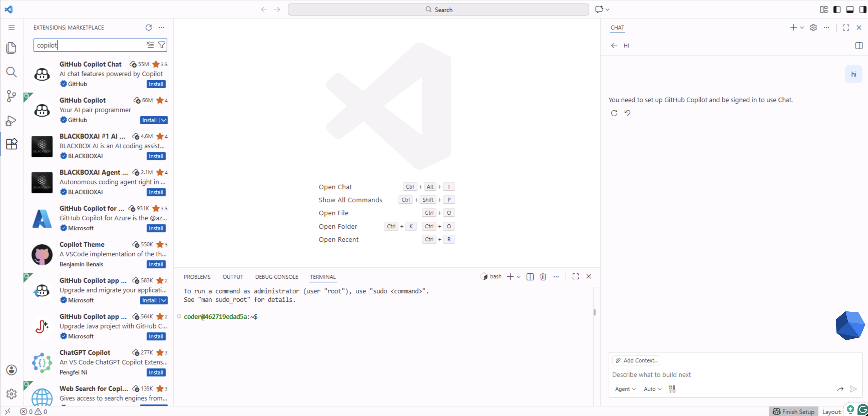Click the terminal vertical scrollbar
Screen dimensions: 868x416
[x=594, y=312]
